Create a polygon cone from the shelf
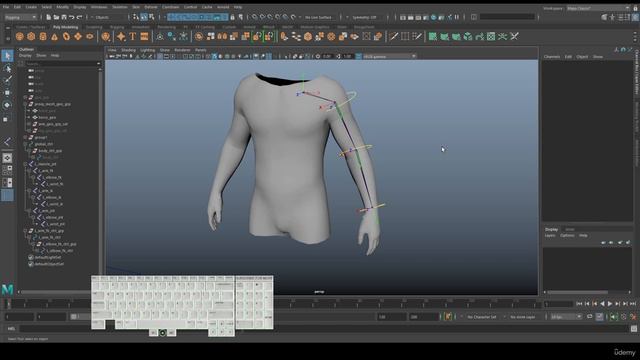The width and height of the screenshot is (640, 360). [x=54, y=37]
